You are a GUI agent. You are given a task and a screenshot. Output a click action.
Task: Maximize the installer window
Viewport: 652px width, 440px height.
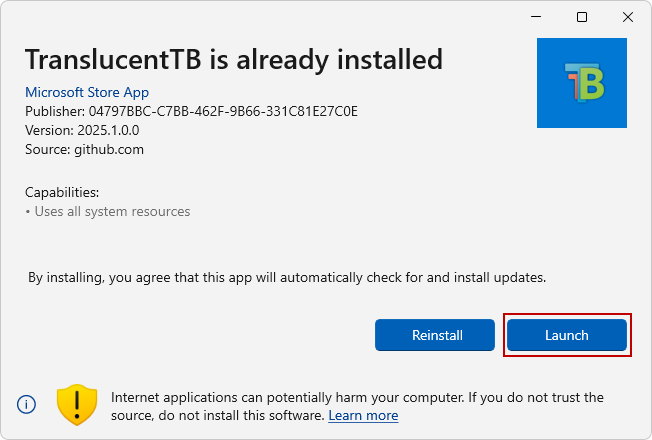click(582, 17)
